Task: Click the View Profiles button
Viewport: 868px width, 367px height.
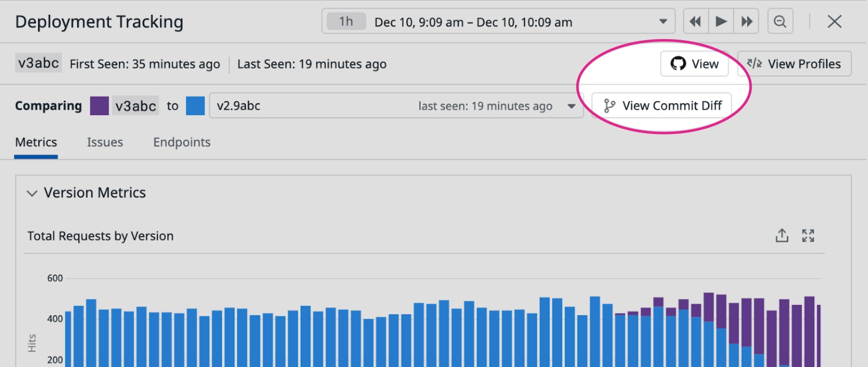Action: pyautogui.click(x=794, y=64)
